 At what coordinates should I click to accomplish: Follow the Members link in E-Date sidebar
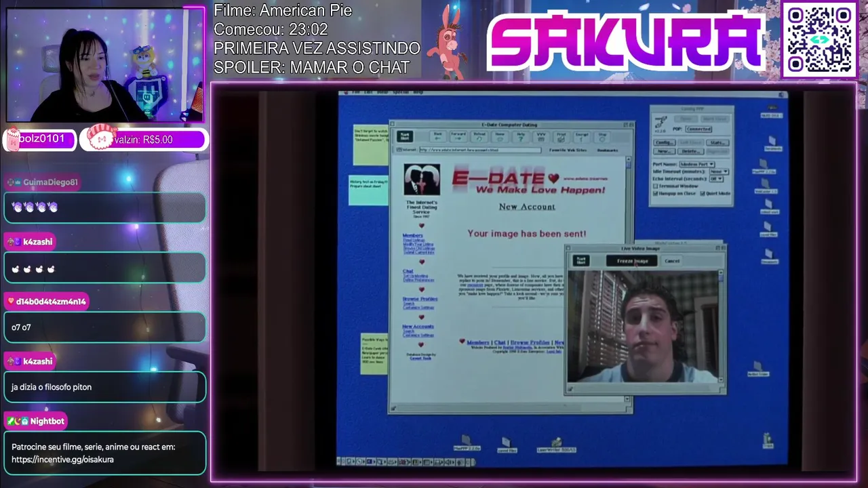tap(413, 236)
